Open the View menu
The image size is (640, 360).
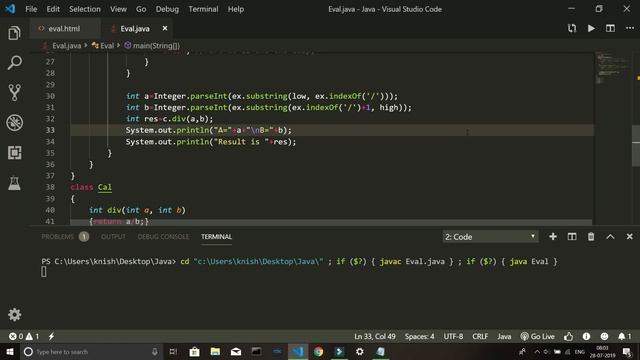click(118, 9)
